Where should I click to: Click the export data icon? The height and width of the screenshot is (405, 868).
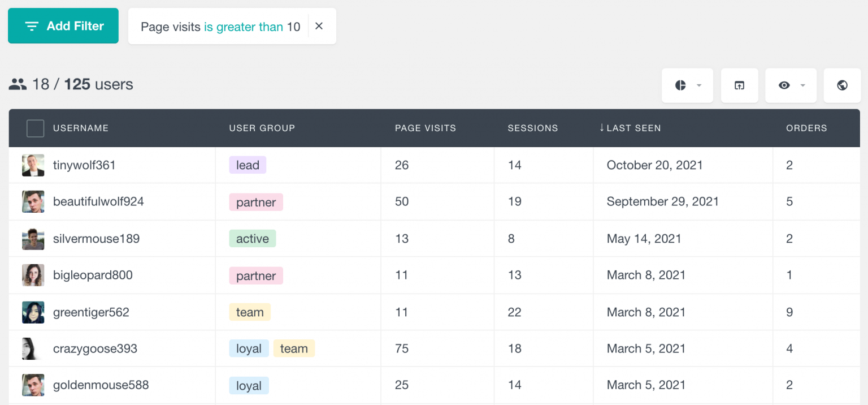tap(739, 85)
